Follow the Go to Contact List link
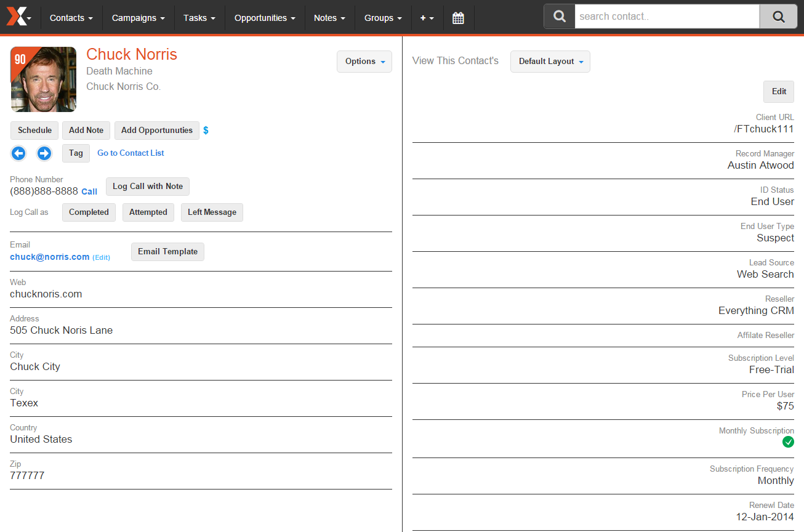Screen dimensions: 804x532 [131, 153]
